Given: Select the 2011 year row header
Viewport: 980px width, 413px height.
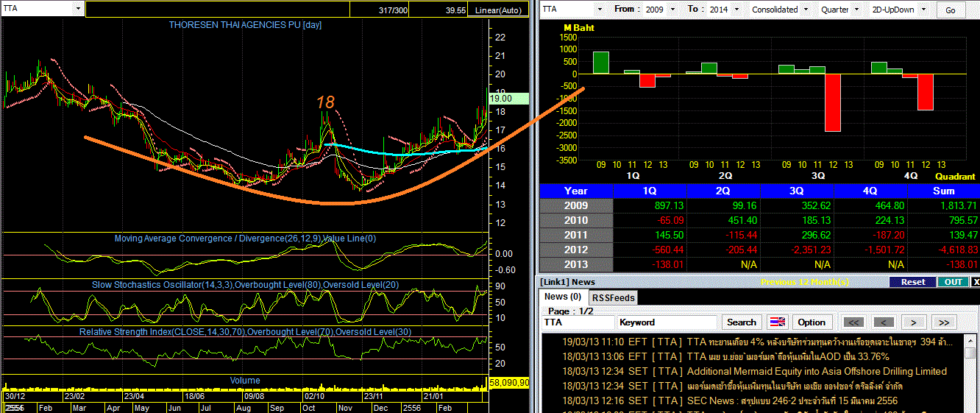Looking at the screenshot, I should 576,235.
